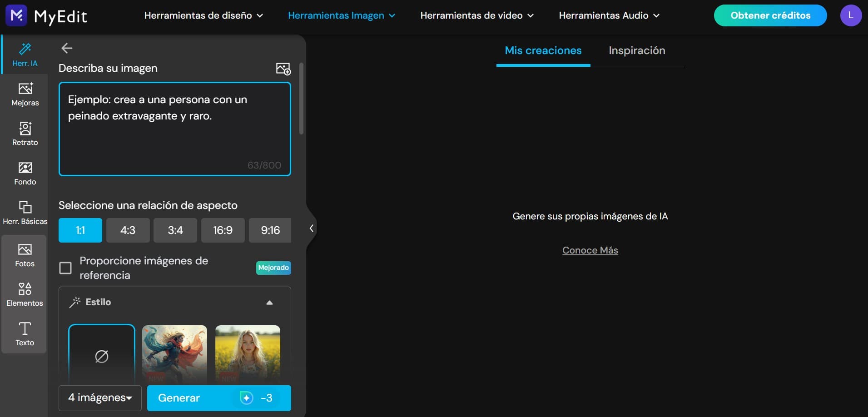Collapse the left panel with chevron
Viewport: 868px width, 417px height.
tap(312, 228)
